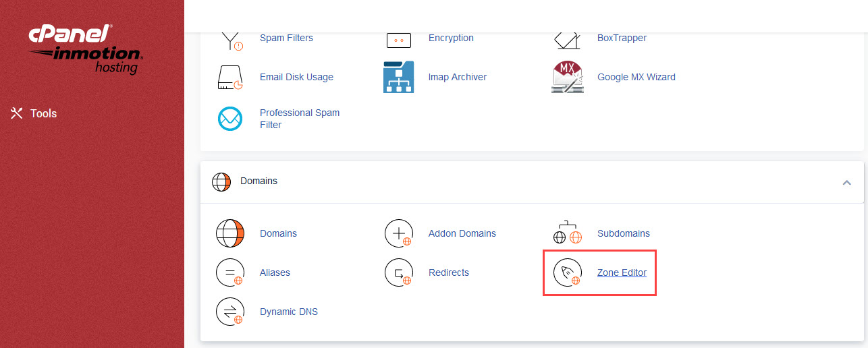Screen dimensions: 868x348
Task: Click the Redirects icon
Action: (398, 273)
